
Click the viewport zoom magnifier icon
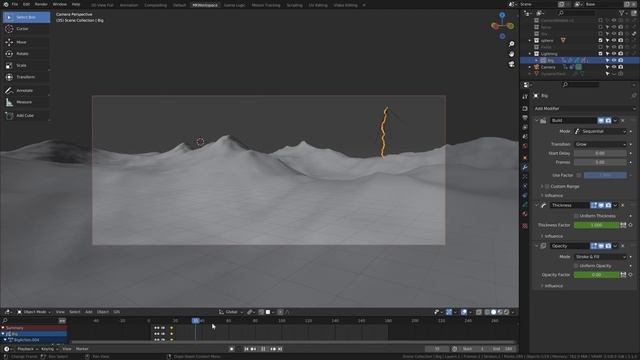(511, 44)
